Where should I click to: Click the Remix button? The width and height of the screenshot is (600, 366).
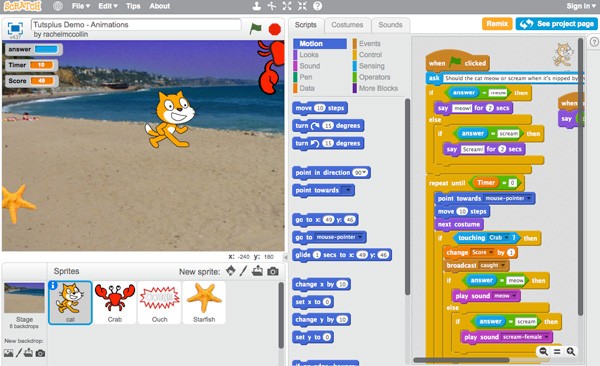tap(497, 24)
